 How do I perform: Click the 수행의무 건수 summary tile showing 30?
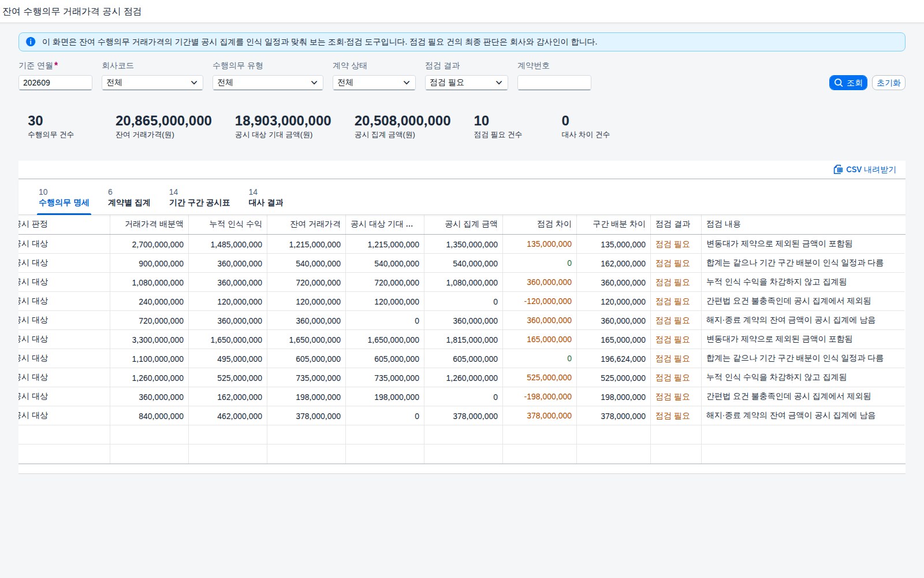51,127
